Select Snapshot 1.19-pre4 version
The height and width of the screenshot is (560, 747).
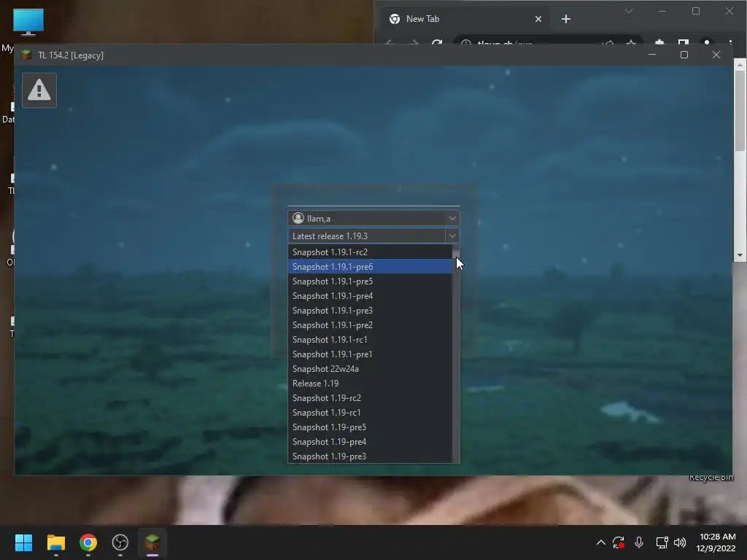pyautogui.click(x=370, y=442)
